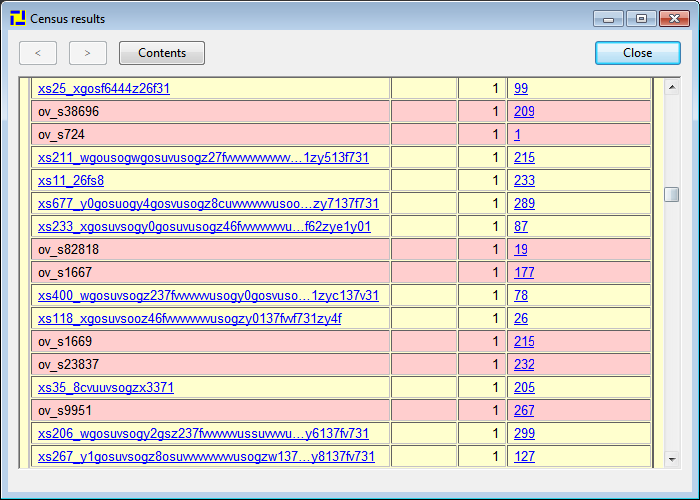Click sample link 209 for ov_s38696
700x500 pixels.
click(x=524, y=111)
